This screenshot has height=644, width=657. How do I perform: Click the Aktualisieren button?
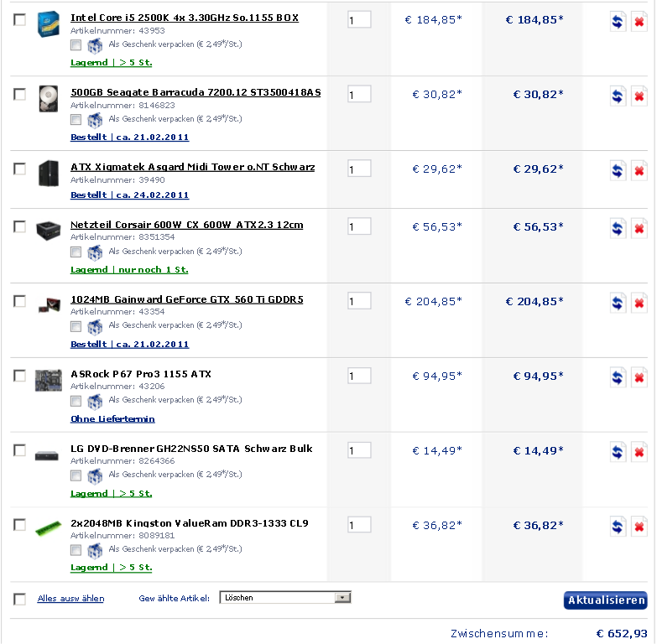click(606, 600)
